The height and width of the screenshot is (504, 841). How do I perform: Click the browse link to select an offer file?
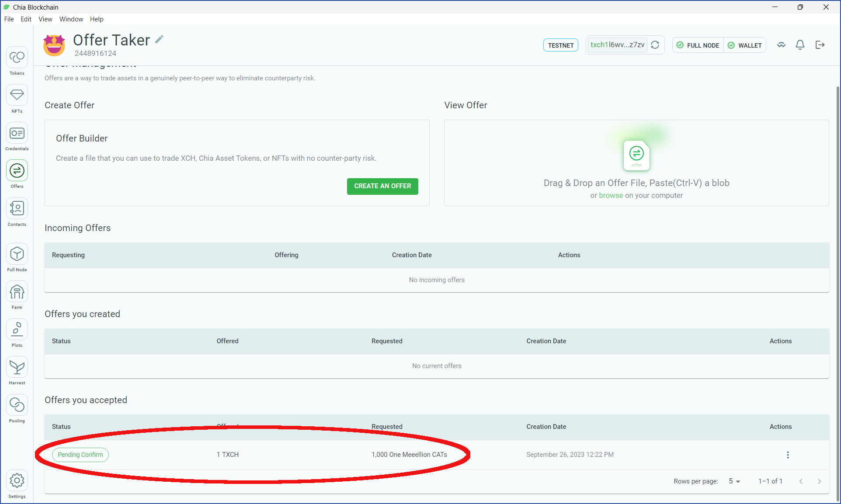[611, 196]
